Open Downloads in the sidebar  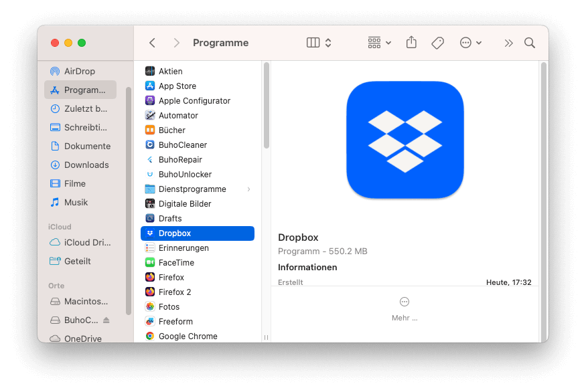pos(80,165)
